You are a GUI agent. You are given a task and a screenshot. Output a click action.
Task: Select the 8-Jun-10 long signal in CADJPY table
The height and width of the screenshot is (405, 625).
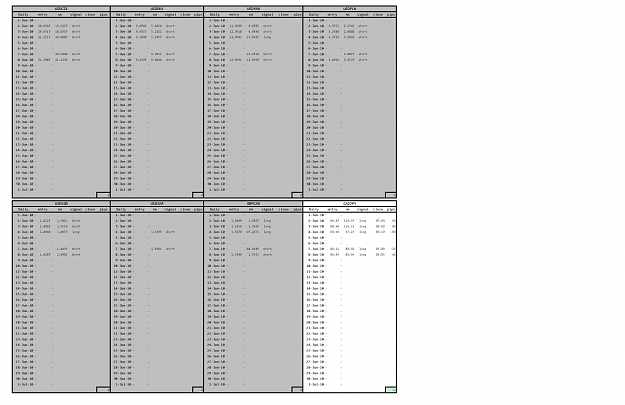point(363,254)
